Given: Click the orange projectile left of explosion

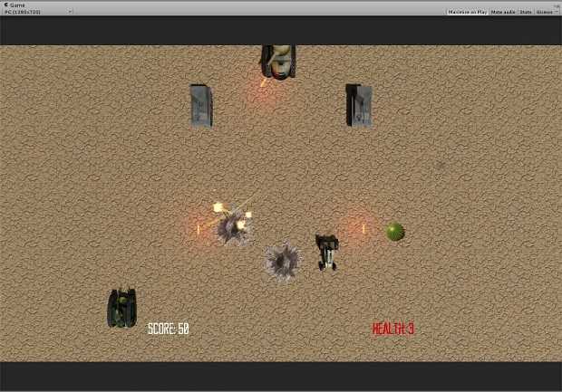Looking at the screenshot, I should 198,229.
